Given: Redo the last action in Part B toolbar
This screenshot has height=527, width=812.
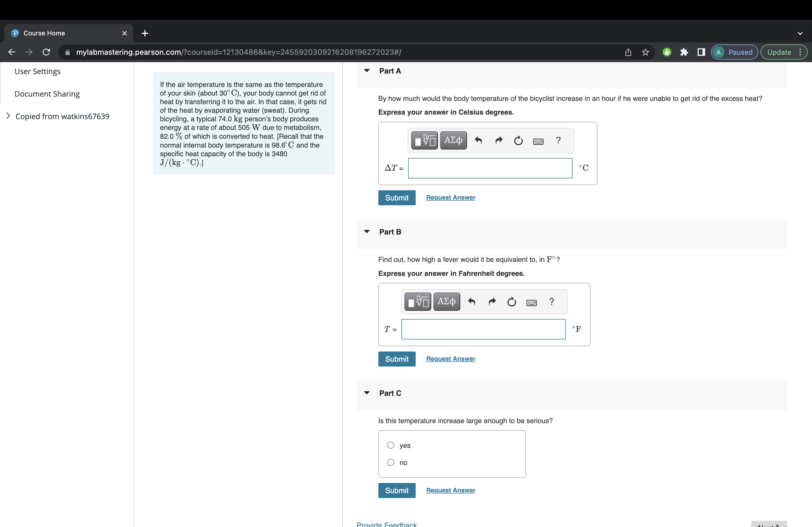Looking at the screenshot, I should [x=492, y=302].
